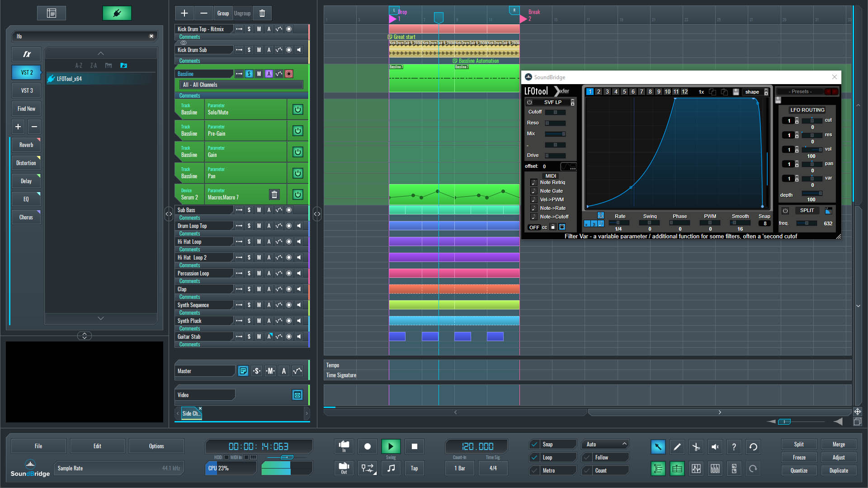868x488 pixels.
Task: Adjust the LFO routing depth slider
Action: coord(812,194)
